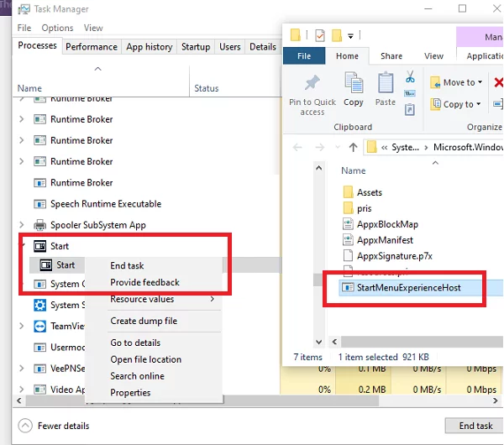Click the Cut scissors icon
This screenshot has width=504, height=445.
(410, 76)
